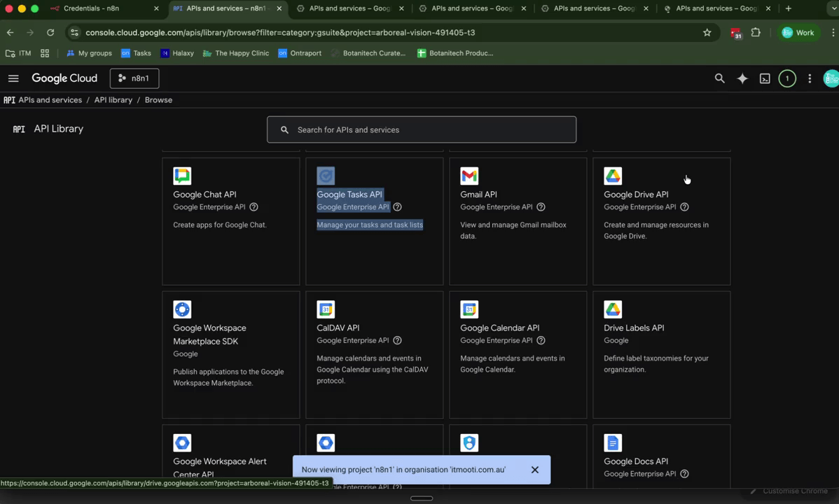Open the Drive Labels API link
839x504 pixels.
click(x=633, y=328)
